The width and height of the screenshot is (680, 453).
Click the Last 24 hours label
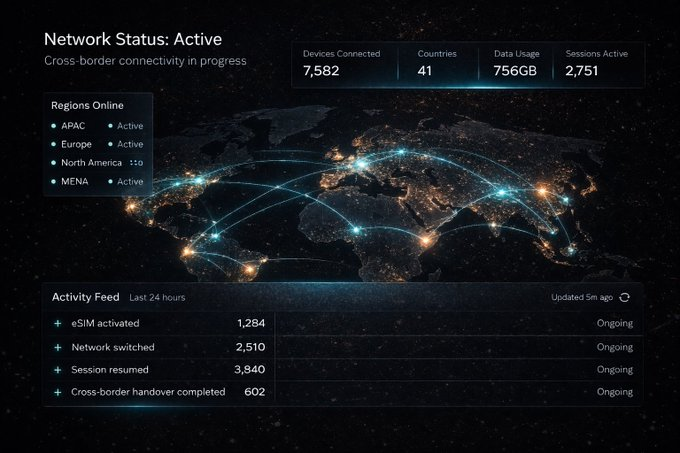[157, 297]
